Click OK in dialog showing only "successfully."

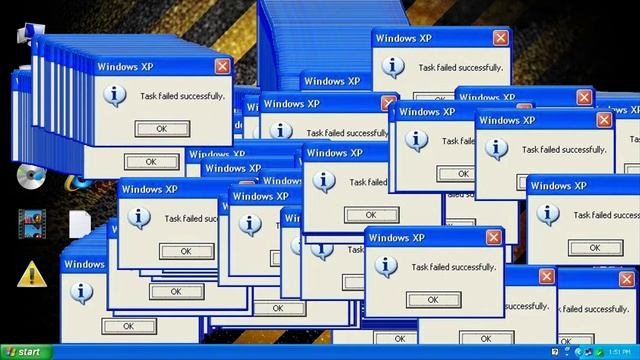(486, 338)
